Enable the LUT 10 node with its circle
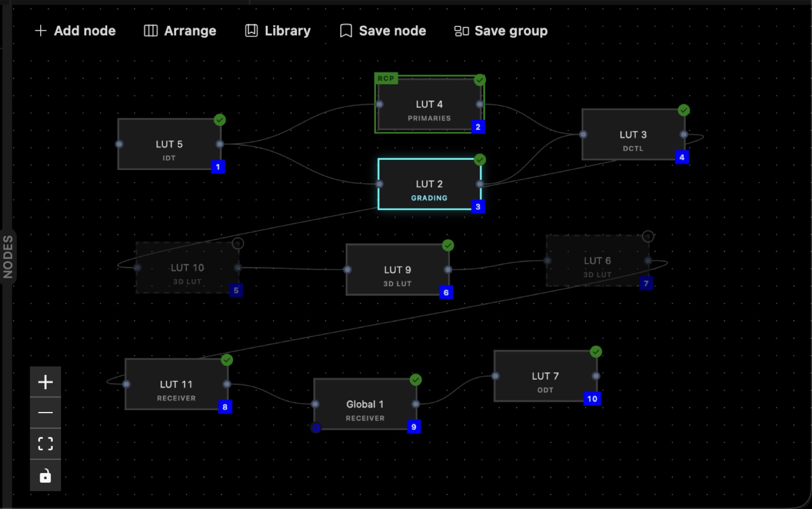 coord(238,244)
